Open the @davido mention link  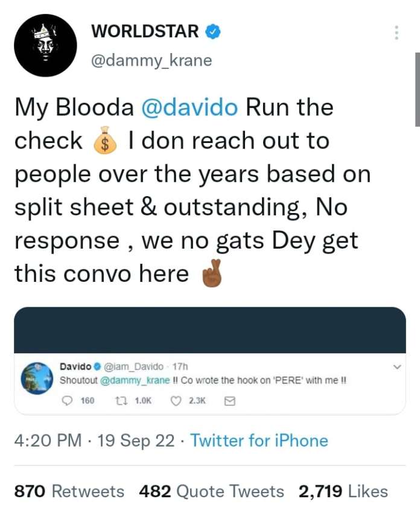[190, 108]
